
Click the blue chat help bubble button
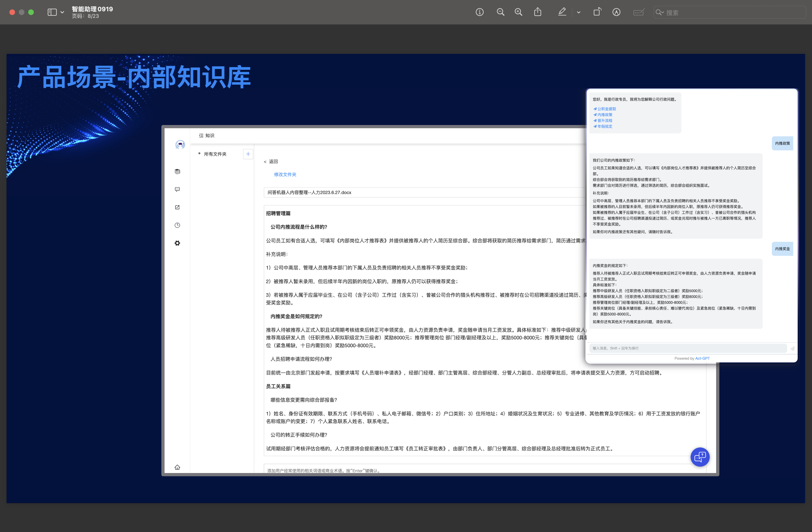point(700,457)
